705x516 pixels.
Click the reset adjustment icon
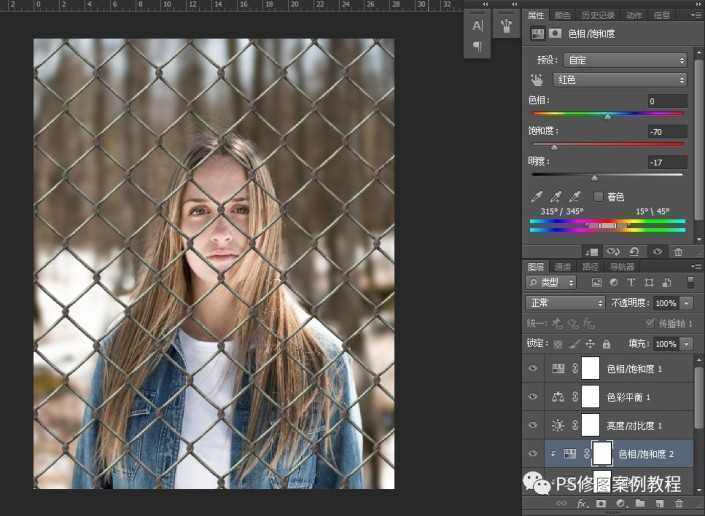[634, 252]
